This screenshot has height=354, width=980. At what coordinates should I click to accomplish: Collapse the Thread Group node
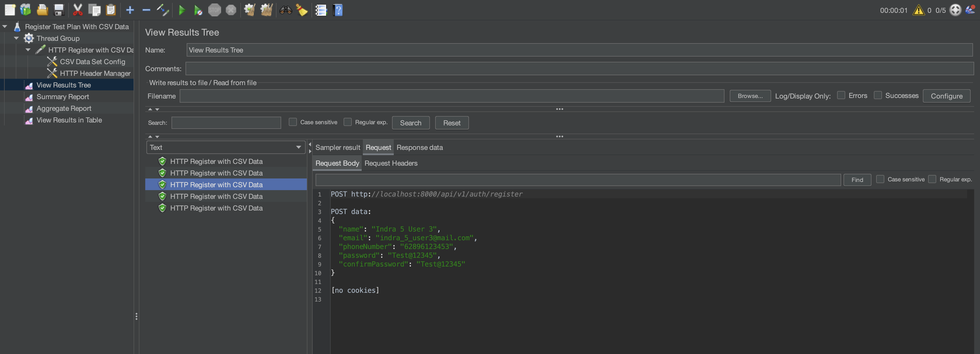coord(16,38)
